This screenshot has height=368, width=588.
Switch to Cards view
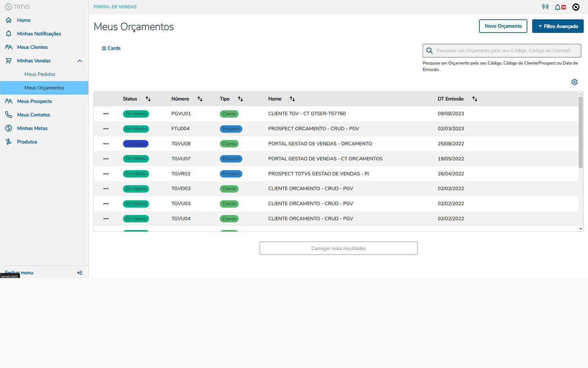[x=111, y=48]
